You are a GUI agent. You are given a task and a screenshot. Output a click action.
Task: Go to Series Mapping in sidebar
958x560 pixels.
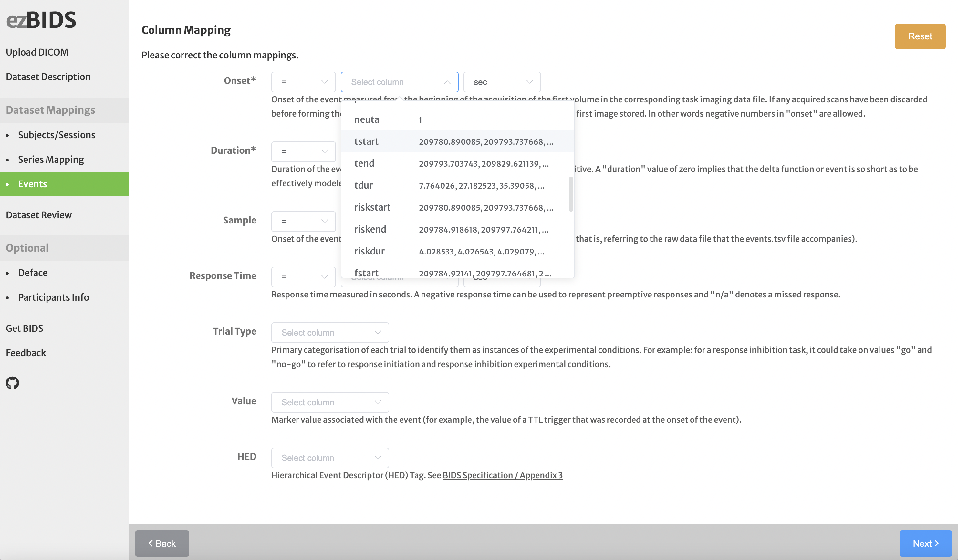coord(51,159)
